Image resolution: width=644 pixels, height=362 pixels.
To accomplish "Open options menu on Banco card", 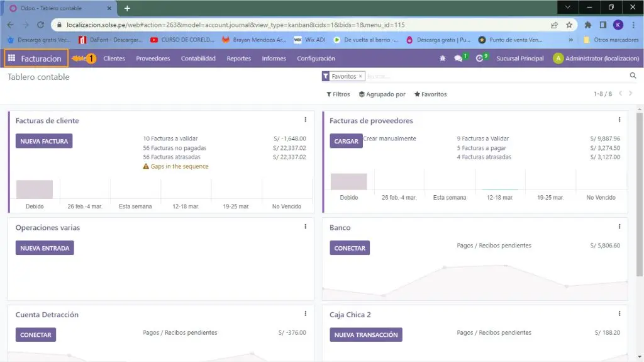I will tap(619, 227).
